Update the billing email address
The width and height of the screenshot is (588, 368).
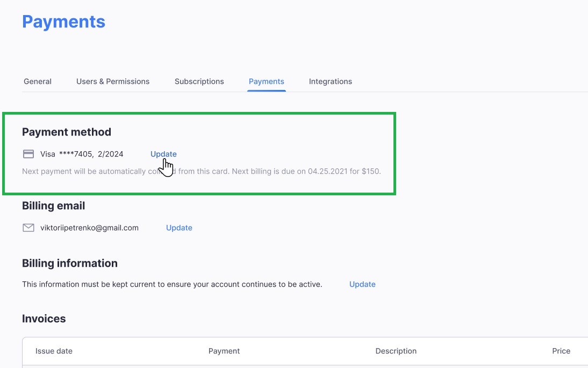(x=179, y=228)
